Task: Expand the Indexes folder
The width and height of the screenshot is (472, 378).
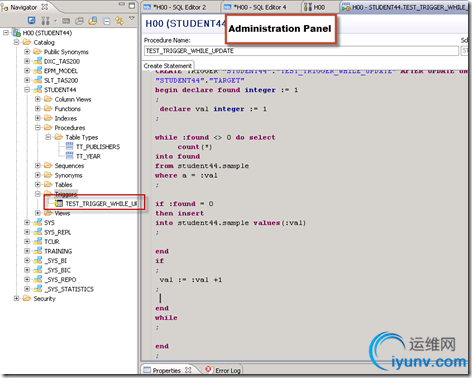Action: tap(38, 118)
